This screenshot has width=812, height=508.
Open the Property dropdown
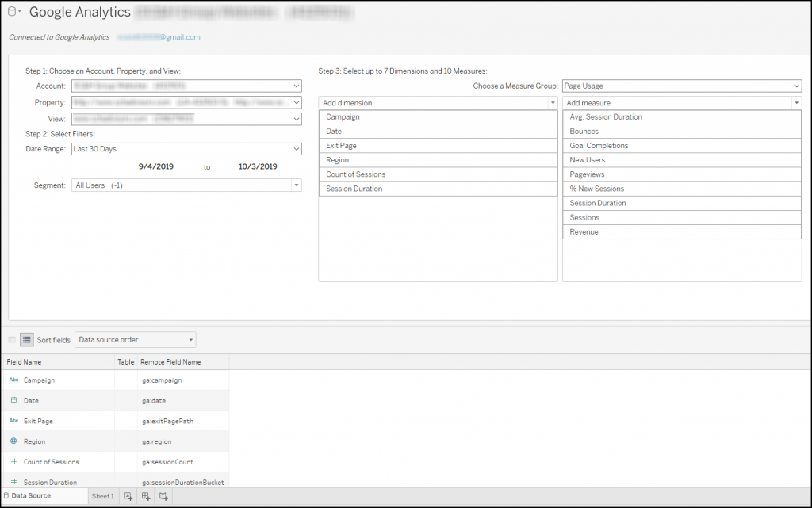click(186, 102)
